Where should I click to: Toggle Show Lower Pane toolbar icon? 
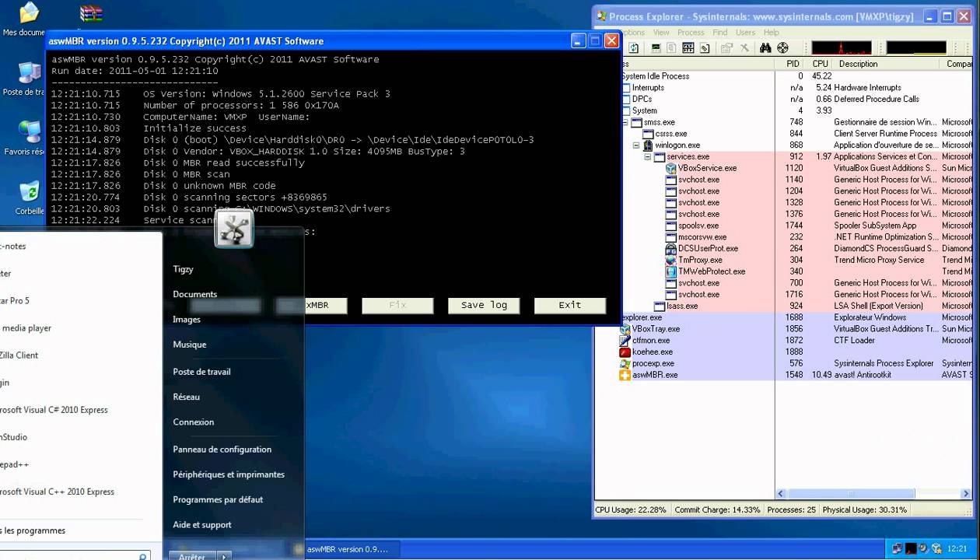pyautogui.click(x=688, y=47)
